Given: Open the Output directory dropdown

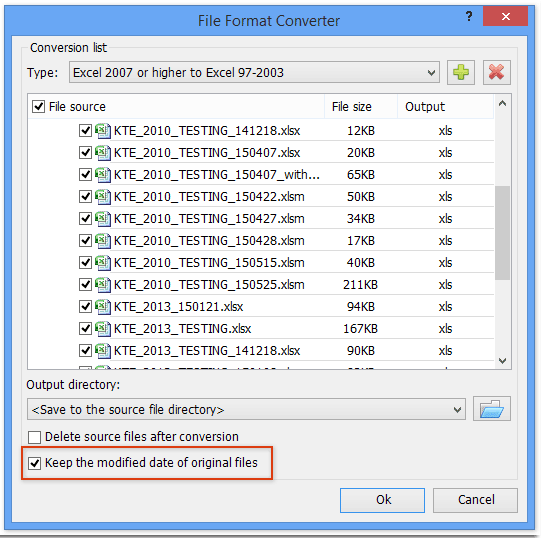Looking at the screenshot, I should click(x=246, y=409).
